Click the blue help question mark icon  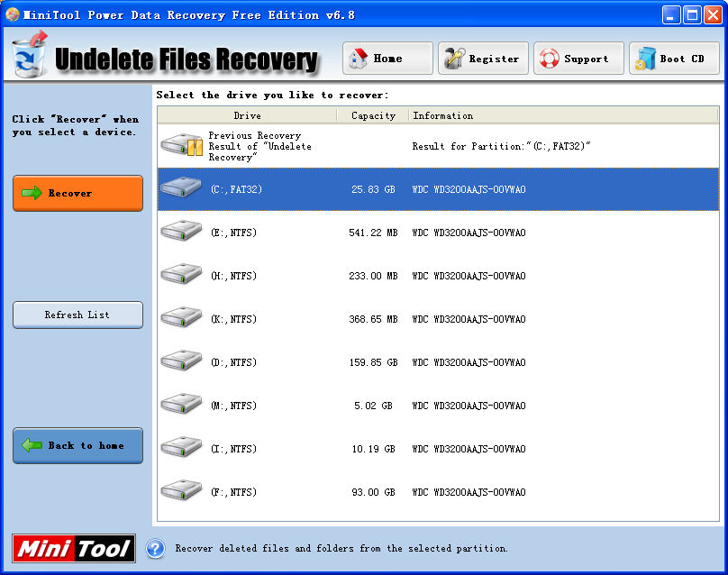click(x=156, y=549)
